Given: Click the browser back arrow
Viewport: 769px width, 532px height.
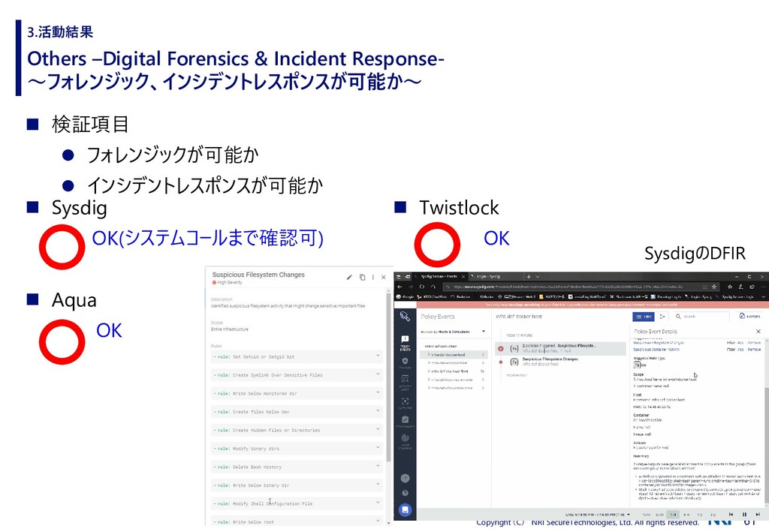Looking at the screenshot, I should tap(400, 287).
